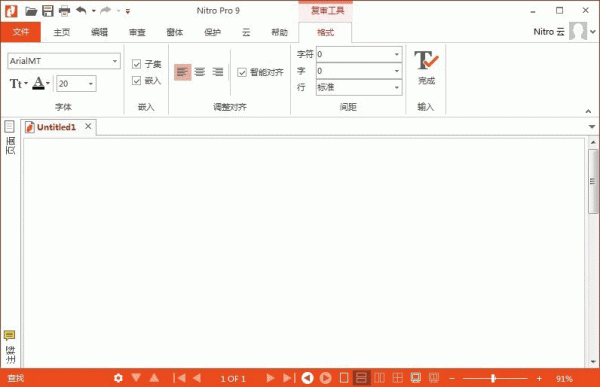Screen dimensions: 600x387
Task: Open the 文件 menu
Action: 21,32
